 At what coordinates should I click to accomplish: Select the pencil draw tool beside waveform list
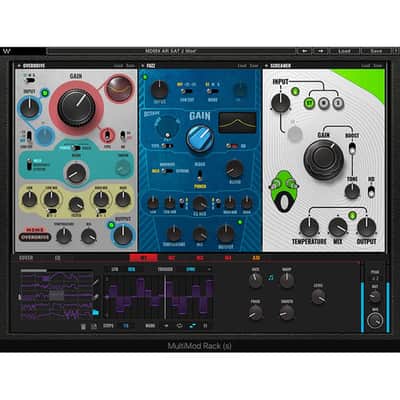[x=95, y=283]
